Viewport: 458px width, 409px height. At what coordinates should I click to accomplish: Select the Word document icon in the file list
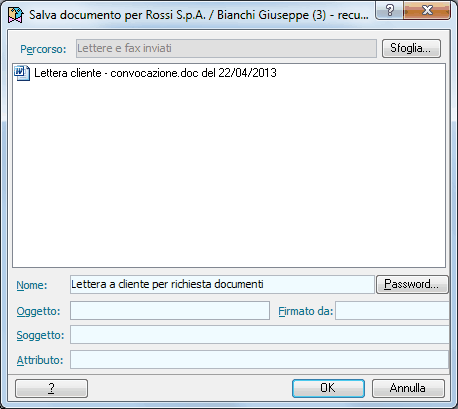coord(22,73)
